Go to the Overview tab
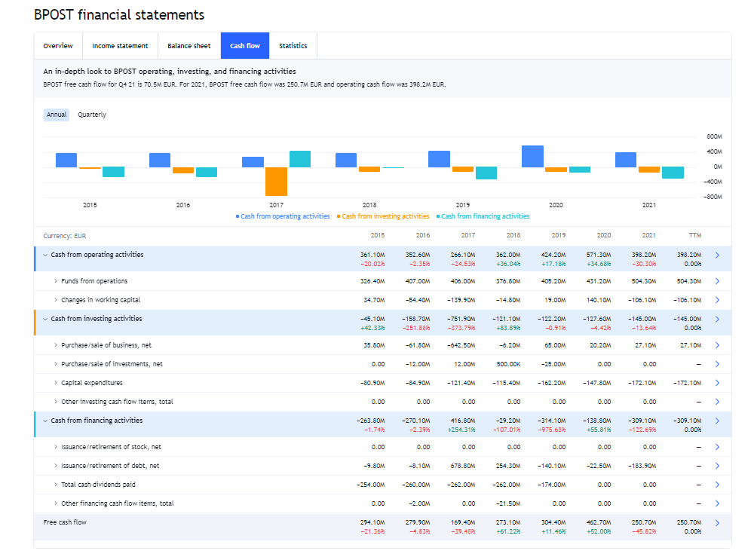Image resolution: width=754 pixels, height=560 pixels. click(58, 46)
